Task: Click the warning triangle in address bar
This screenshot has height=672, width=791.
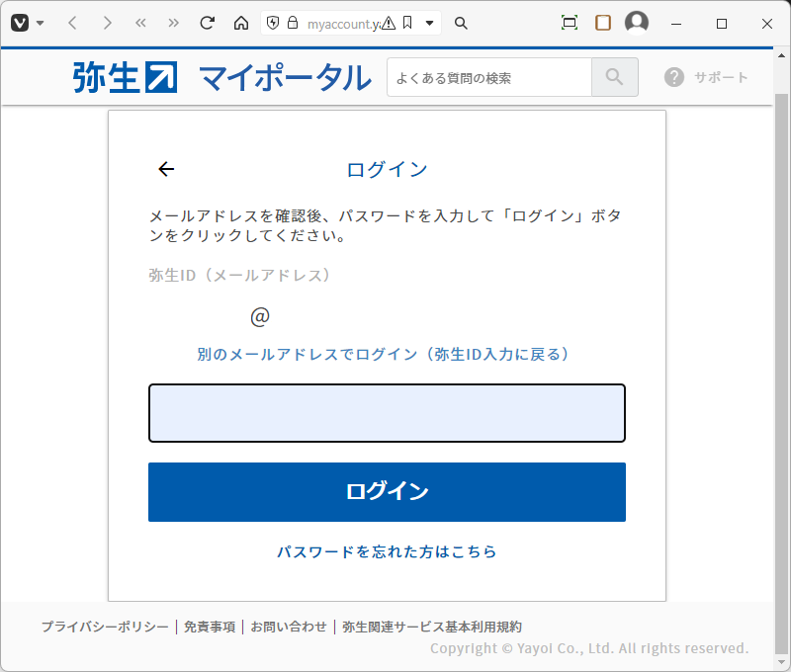Action: pos(389,23)
